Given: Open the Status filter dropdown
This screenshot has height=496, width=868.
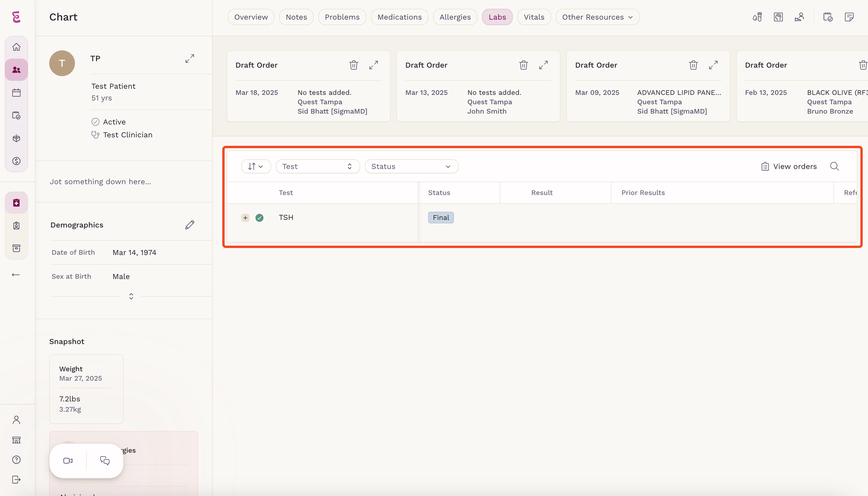Looking at the screenshot, I should click(411, 166).
